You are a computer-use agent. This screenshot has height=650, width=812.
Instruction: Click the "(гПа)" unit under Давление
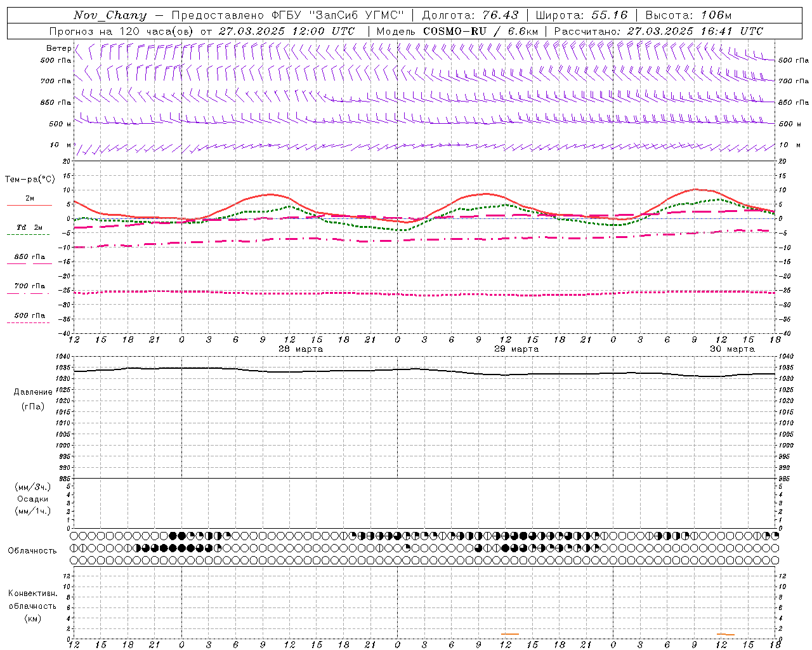click(x=33, y=406)
